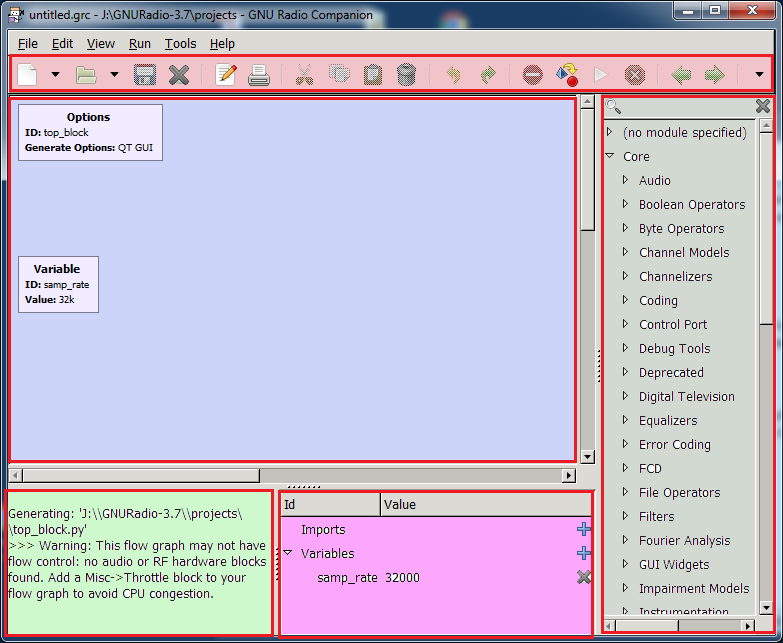Expand the Coding category

click(x=625, y=300)
